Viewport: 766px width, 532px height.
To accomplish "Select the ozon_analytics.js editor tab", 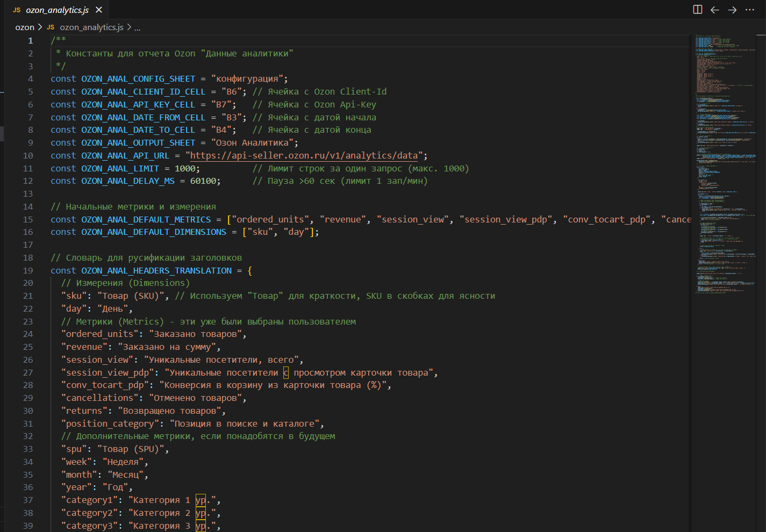I will click(57, 10).
